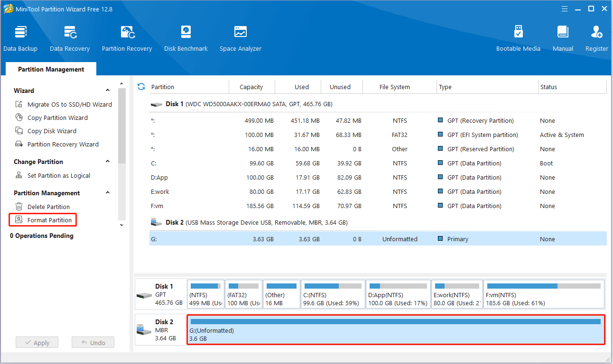Select the Disk 2 USB icon in the disk map
Screen dimensions: 613x364
point(144,329)
